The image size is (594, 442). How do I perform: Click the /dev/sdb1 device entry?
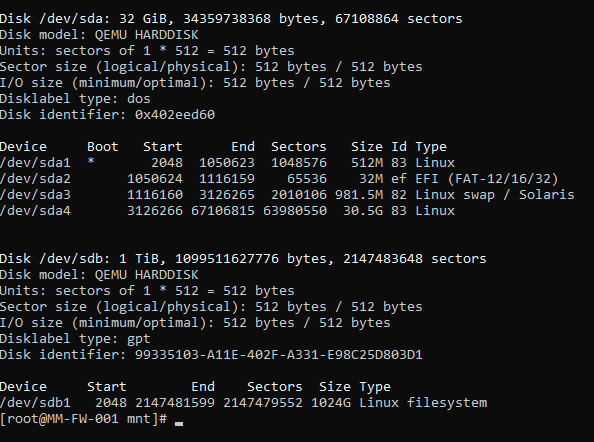pos(35,403)
